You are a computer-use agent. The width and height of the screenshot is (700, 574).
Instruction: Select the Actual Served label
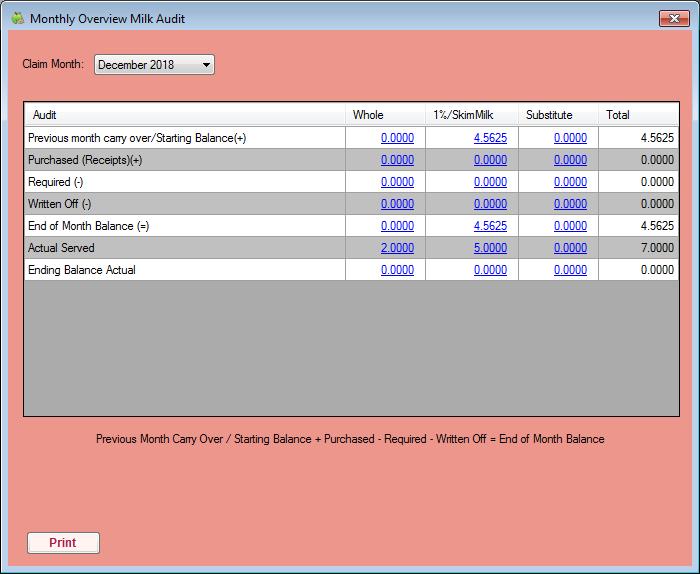61,248
